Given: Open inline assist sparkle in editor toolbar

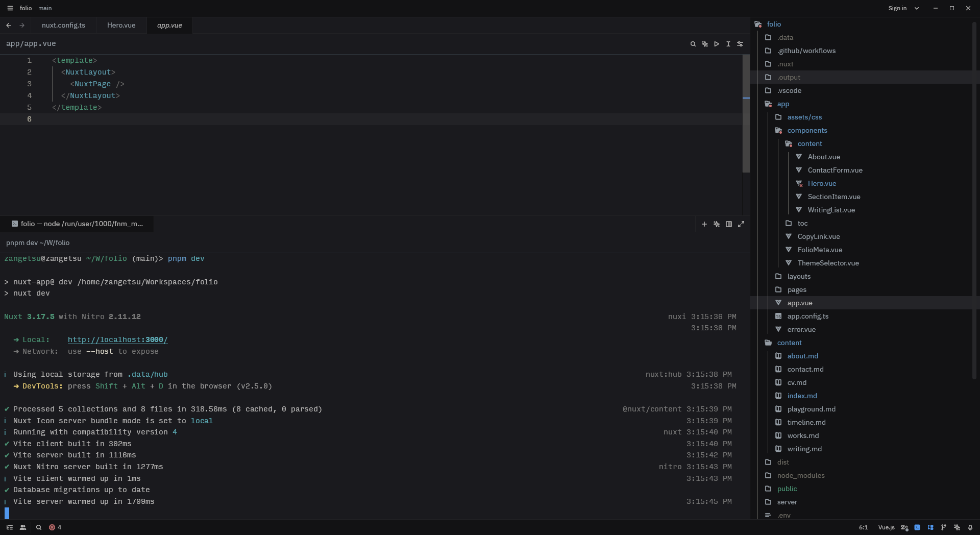Looking at the screenshot, I should click(705, 44).
